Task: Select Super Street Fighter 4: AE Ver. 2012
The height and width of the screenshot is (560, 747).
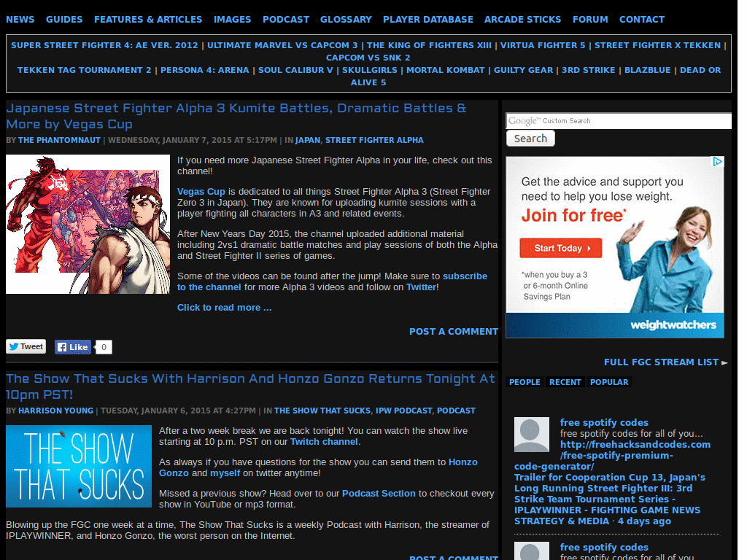Action: (104, 45)
